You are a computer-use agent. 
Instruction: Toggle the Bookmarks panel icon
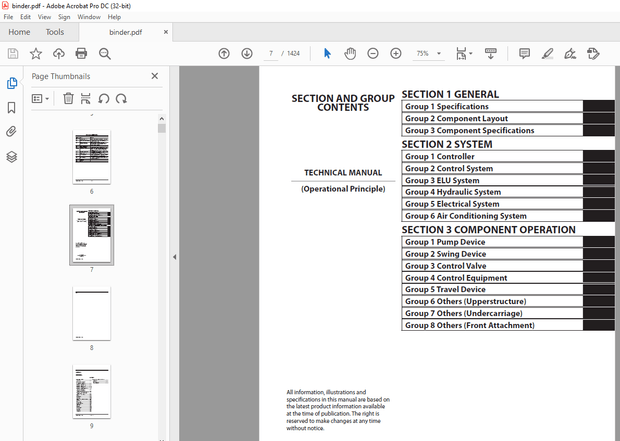pyautogui.click(x=12, y=107)
